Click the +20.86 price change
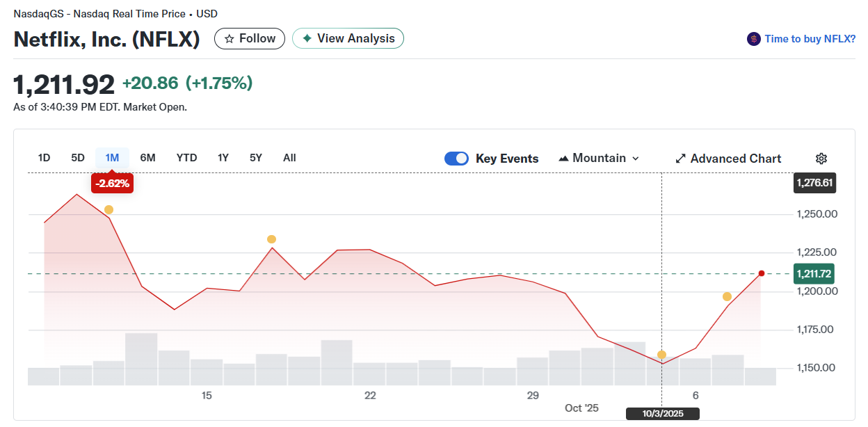The image size is (868, 427). click(x=150, y=83)
